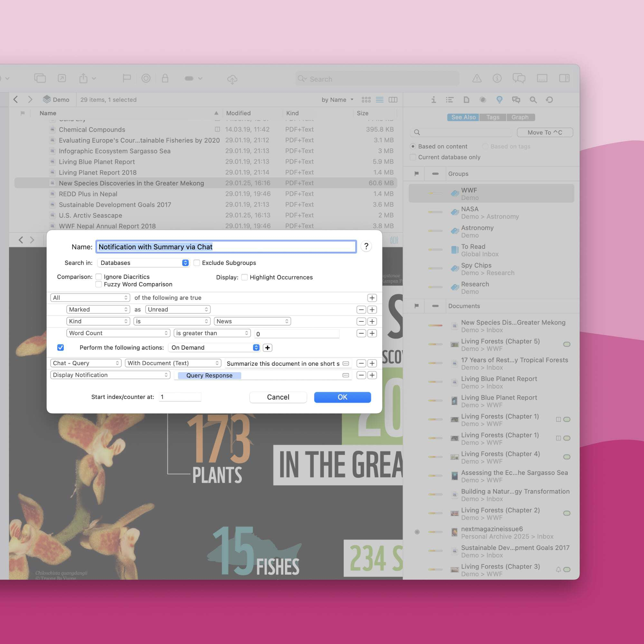Image resolution: width=644 pixels, height=644 pixels.
Task: Tick the Ignore Diacritics checkbox
Action: [x=98, y=277]
